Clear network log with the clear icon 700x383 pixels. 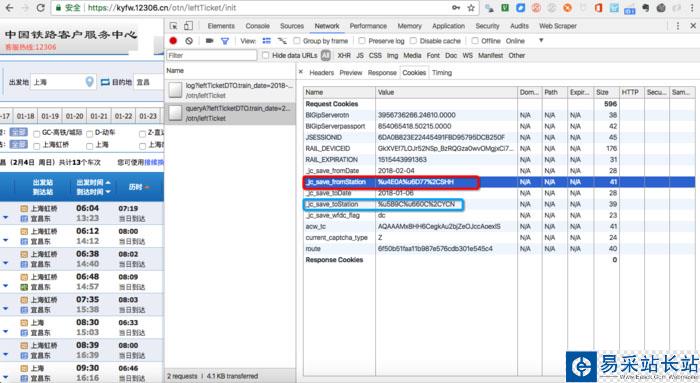[x=189, y=41]
